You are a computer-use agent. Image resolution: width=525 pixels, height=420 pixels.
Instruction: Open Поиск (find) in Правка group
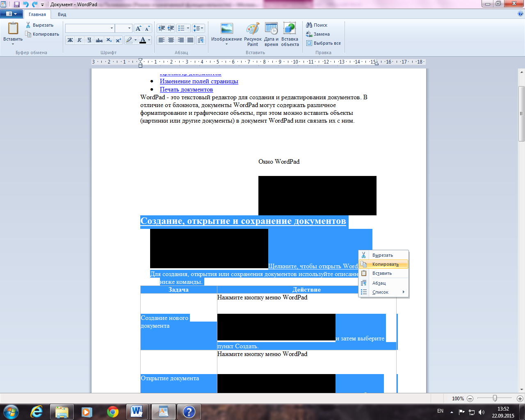click(x=317, y=25)
